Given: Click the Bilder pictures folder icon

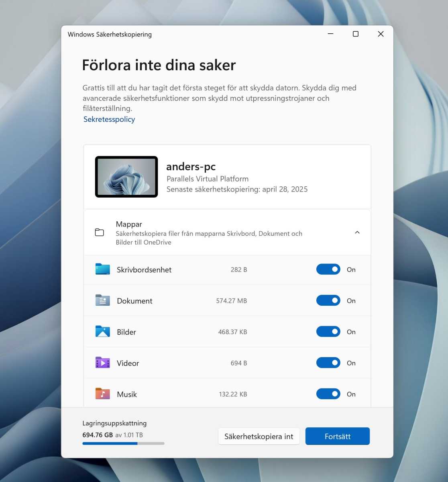Looking at the screenshot, I should [x=102, y=331].
